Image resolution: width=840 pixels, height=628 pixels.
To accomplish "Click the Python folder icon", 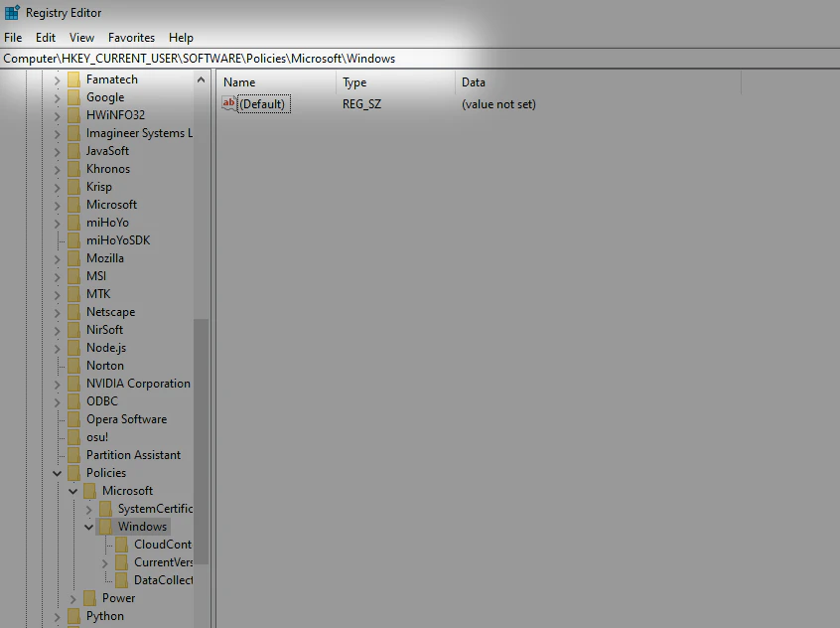I will click(73, 616).
